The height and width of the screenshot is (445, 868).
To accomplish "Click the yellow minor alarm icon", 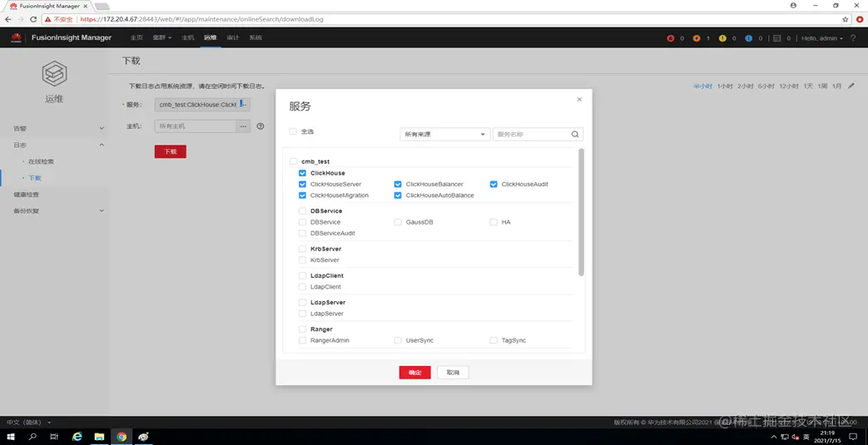I will [x=722, y=38].
